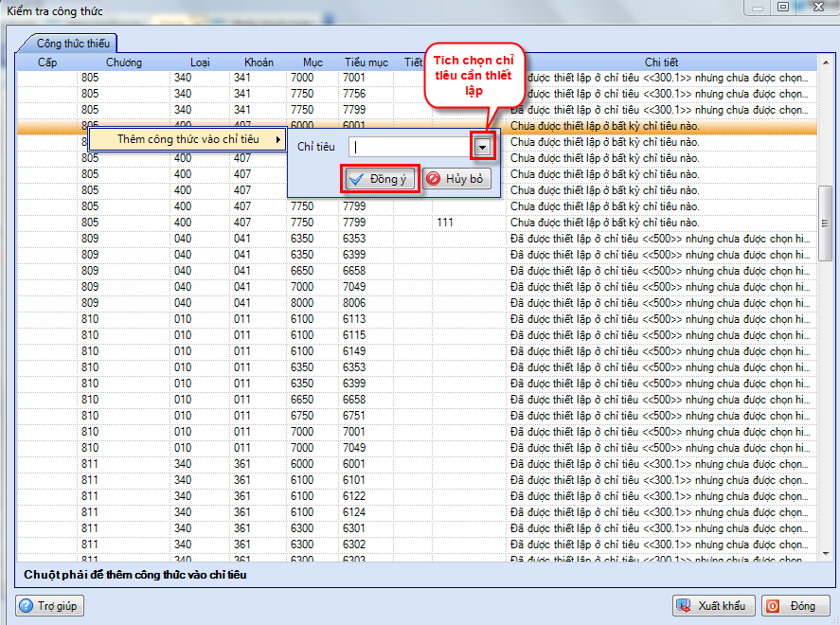840x625 pixels.
Task: Switch to Công thức thiếu tab
Action: (73, 44)
